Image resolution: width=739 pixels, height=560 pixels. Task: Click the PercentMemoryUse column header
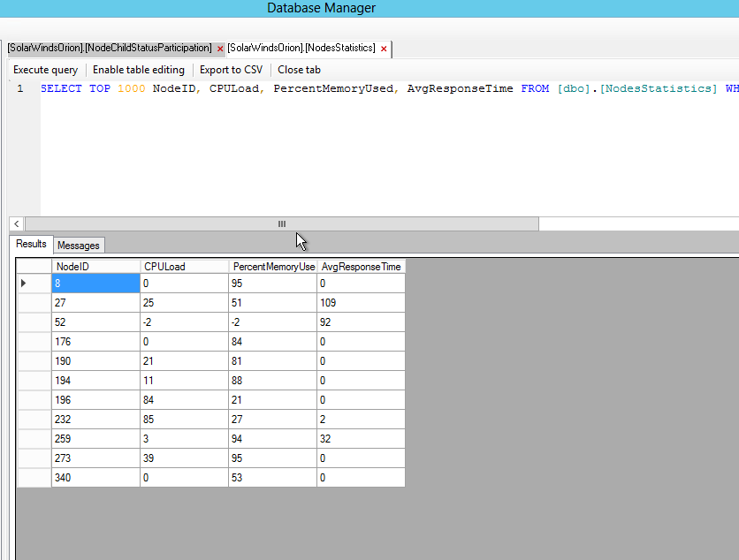[273, 266]
